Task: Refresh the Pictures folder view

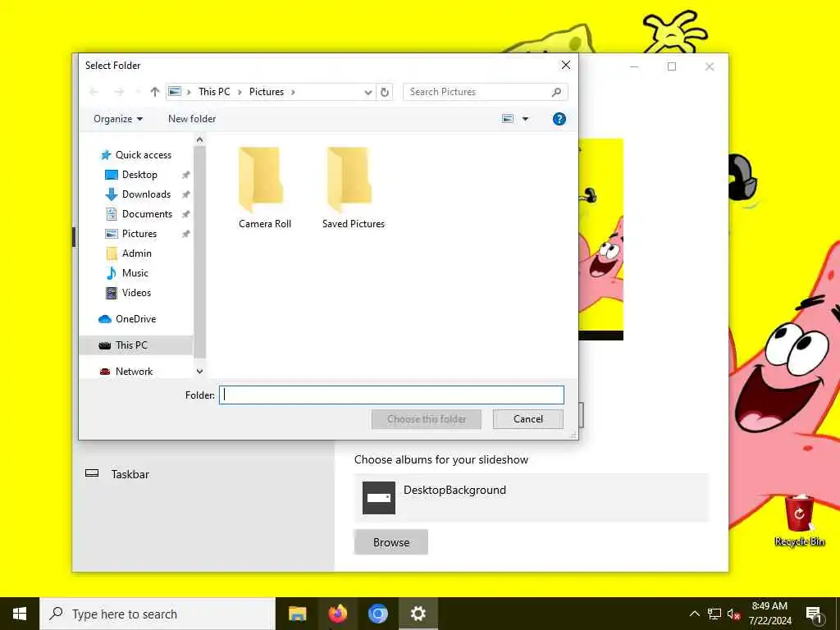Action: coord(385,92)
